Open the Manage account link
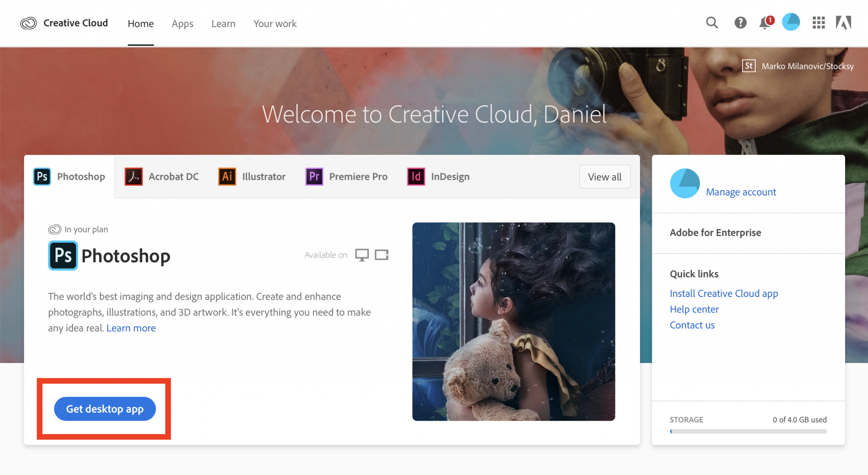 point(741,192)
